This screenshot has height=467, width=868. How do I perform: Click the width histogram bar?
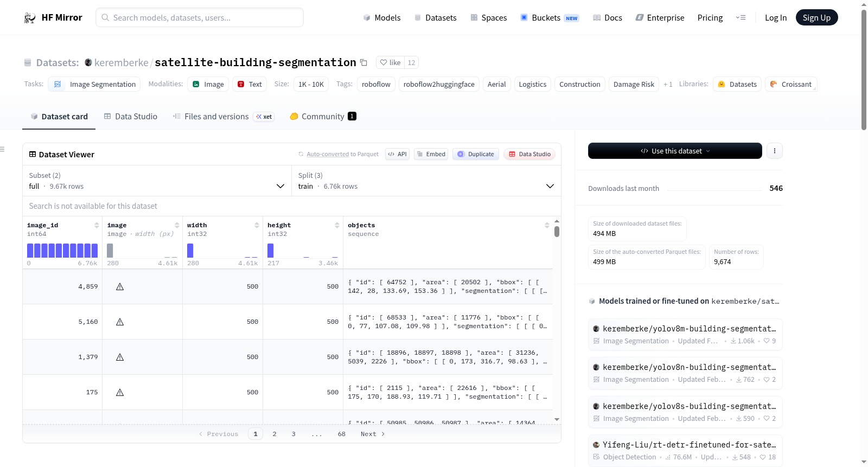[190, 251]
